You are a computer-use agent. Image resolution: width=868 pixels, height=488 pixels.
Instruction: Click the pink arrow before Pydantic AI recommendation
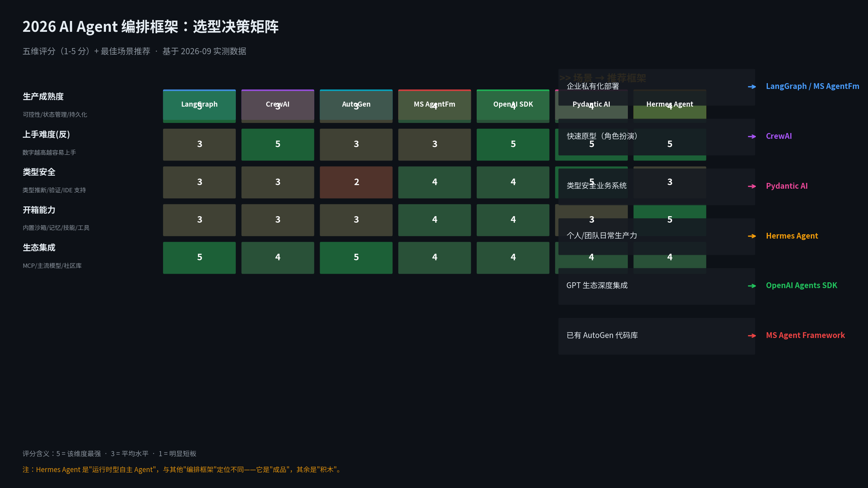click(x=752, y=187)
